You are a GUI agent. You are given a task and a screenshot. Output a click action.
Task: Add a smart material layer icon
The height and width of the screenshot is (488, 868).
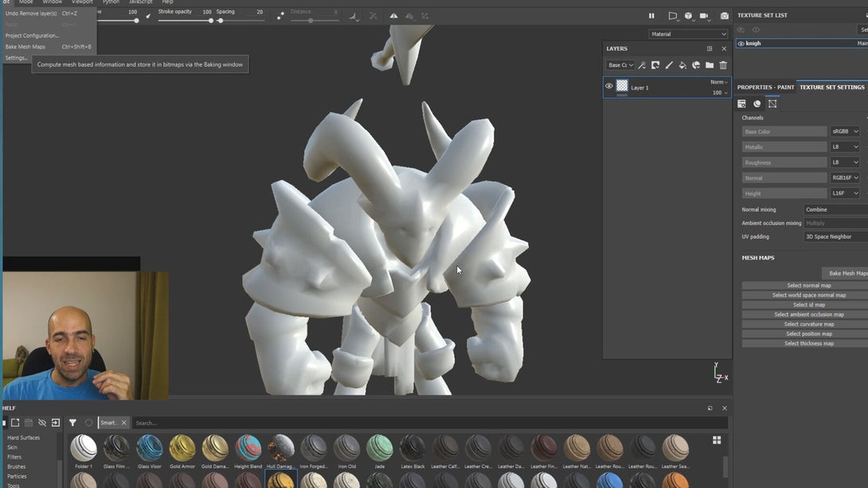coord(696,65)
